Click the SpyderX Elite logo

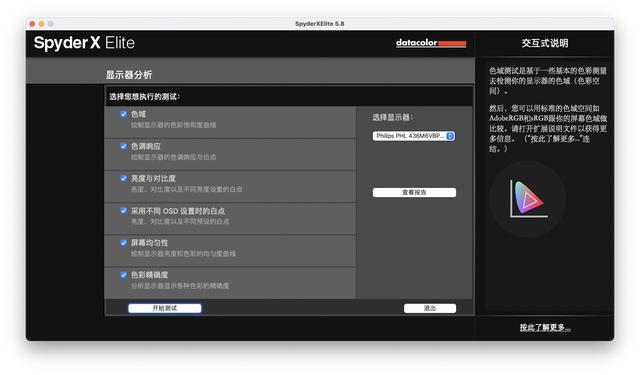click(84, 43)
